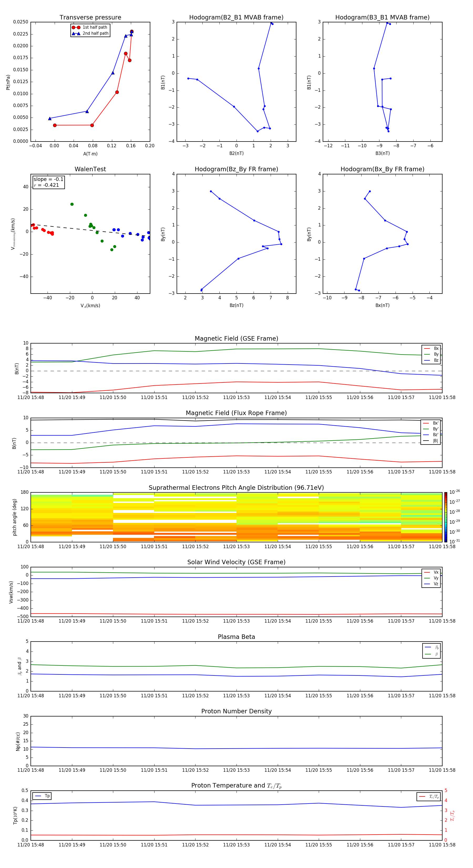This screenshot has height=868, width=473.
Task: Click the 11/20 15:50 tick under Plasma Beta
Action: click(x=113, y=695)
